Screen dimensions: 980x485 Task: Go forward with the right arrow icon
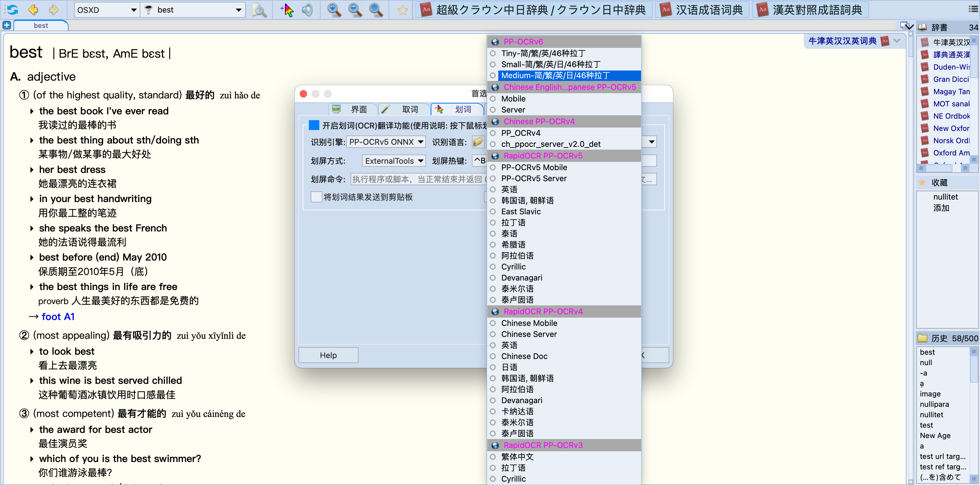point(54,10)
